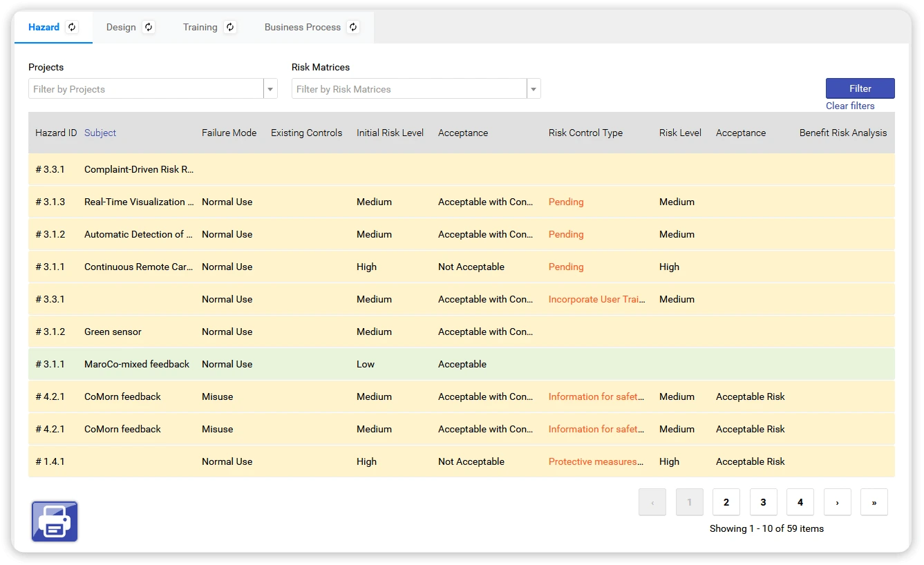Click Pending link in Automatic Detection row
924x565 pixels.
point(566,234)
